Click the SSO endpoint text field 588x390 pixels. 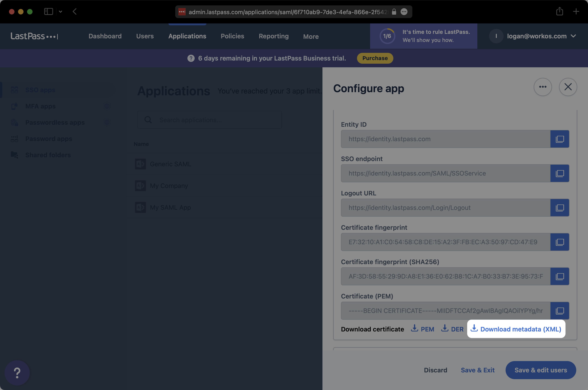click(x=445, y=173)
